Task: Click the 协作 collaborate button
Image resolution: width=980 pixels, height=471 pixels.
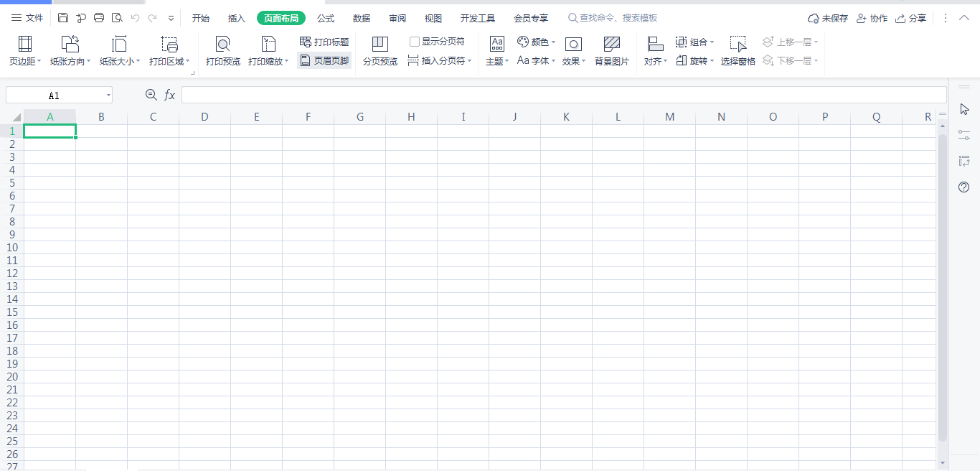Action: click(x=872, y=18)
